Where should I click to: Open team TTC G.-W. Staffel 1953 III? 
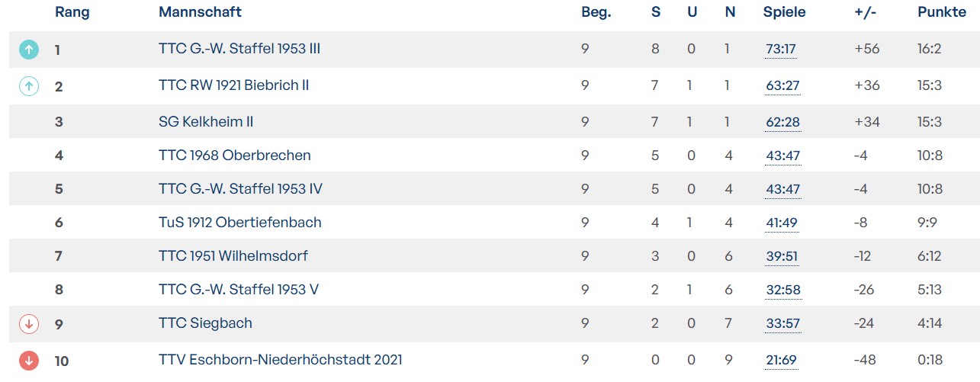[x=239, y=49]
